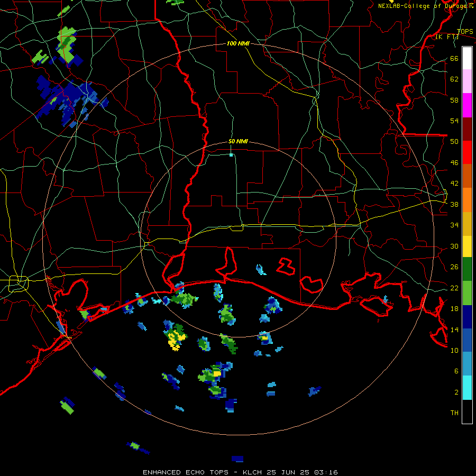Click the 'KLCH' radar site identifier
476x476 pixels.
253,472
